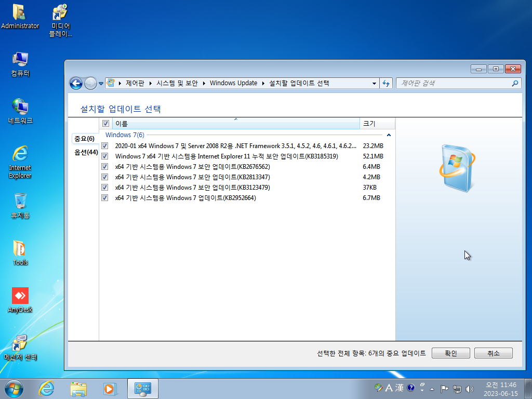This screenshot has height=399, width=532.
Task: Click the refresh button beside address bar
Action: [x=386, y=83]
